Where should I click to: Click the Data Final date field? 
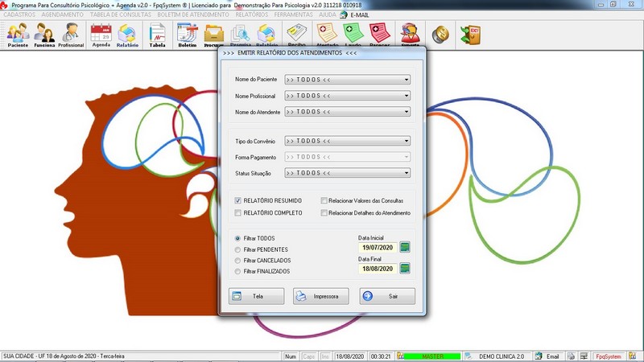pos(378,269)
